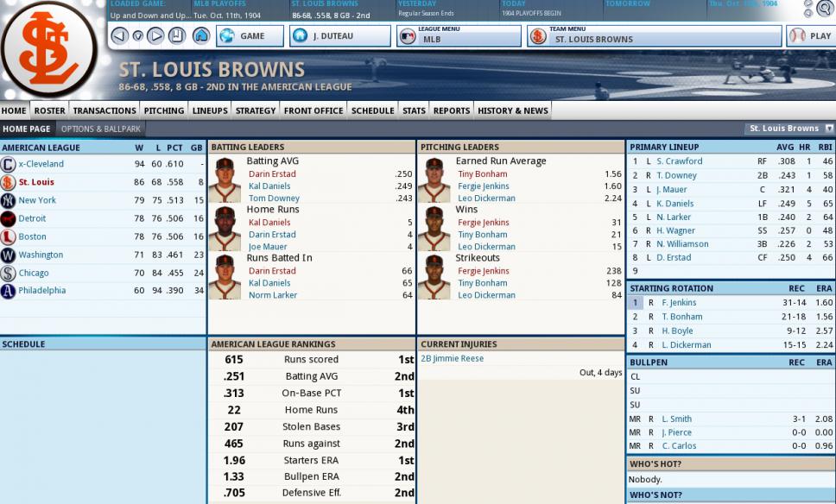This screenshot has width=836, height=504.
Task: Click the Home Runs leader player portrait
Action: point(225,228)
